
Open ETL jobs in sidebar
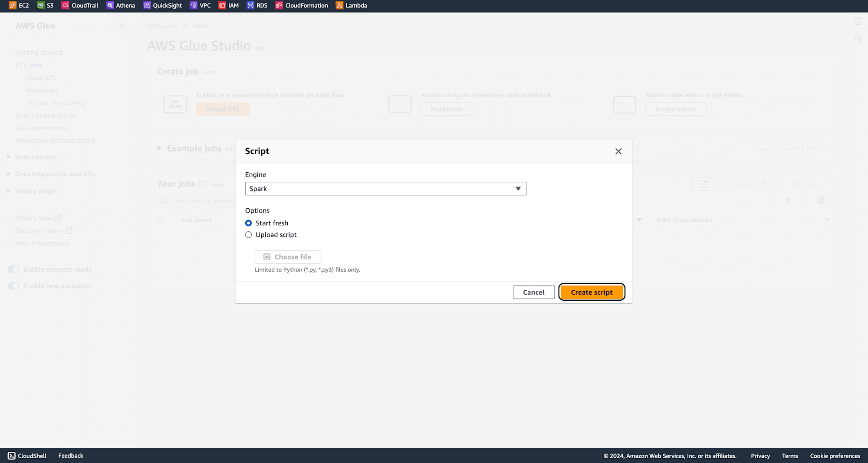[x=29, y=65]
